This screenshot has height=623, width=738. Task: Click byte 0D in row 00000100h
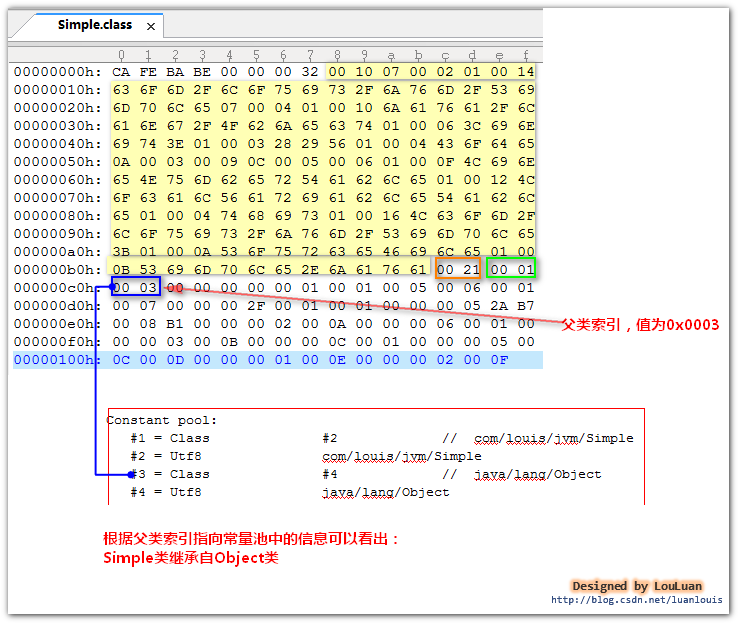click(175, 360)
